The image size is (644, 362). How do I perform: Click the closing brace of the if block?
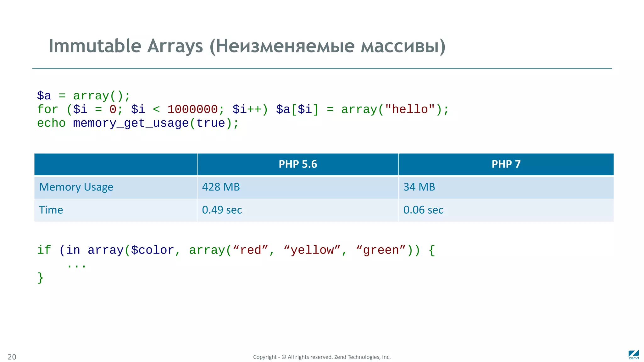40,278
